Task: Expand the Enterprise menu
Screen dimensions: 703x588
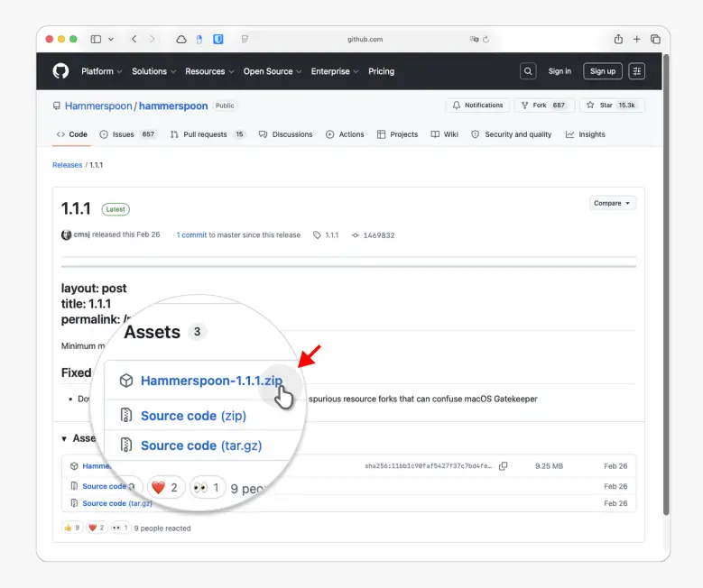Action: tap(335, 71)
